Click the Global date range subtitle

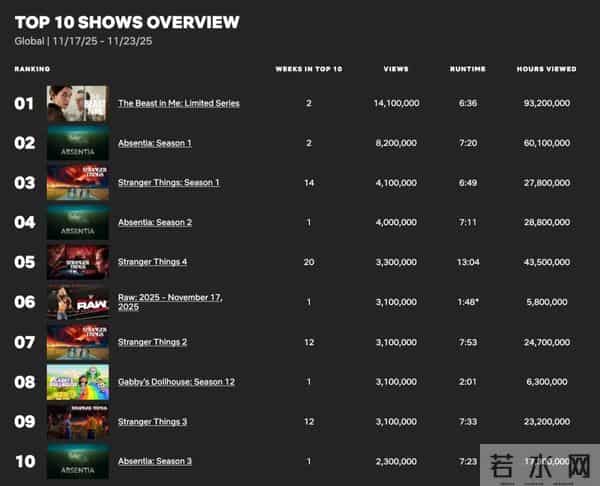click(x=83, y=41)
